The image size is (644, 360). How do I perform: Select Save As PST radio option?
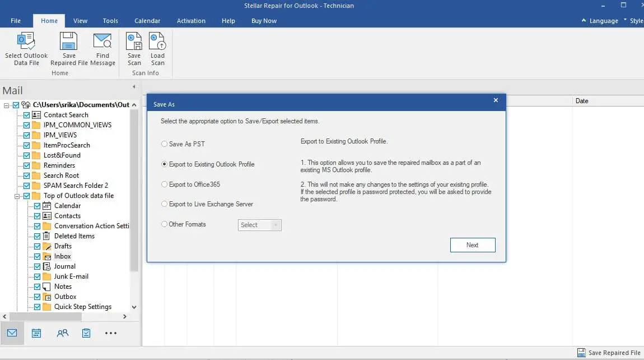click(x=164, y=144)
